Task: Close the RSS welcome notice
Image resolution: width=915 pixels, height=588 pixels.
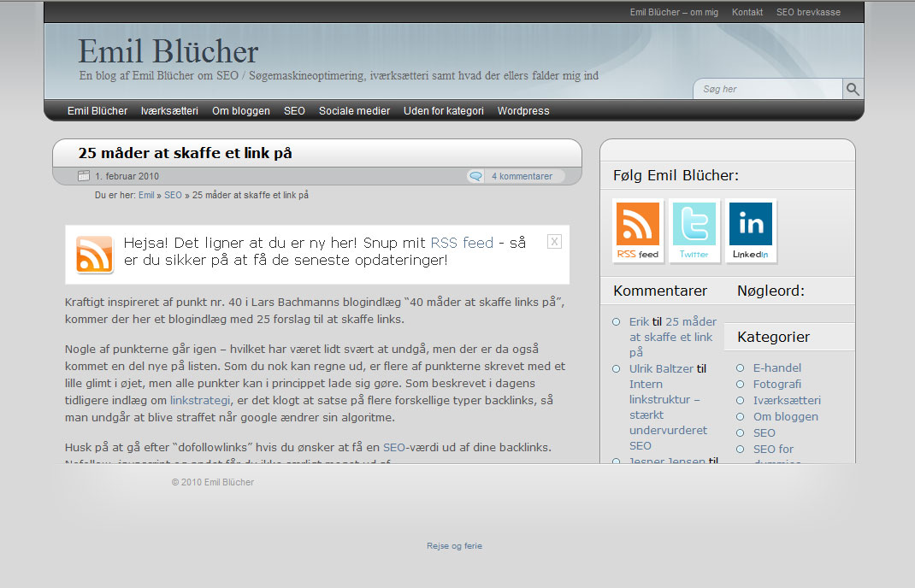Action: point(554,242)
